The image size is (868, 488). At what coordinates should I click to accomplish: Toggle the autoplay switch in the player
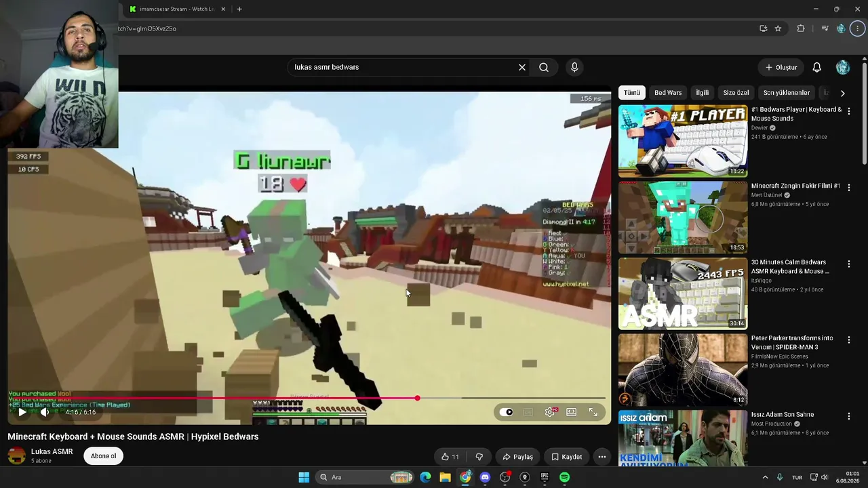pos(506,412)
